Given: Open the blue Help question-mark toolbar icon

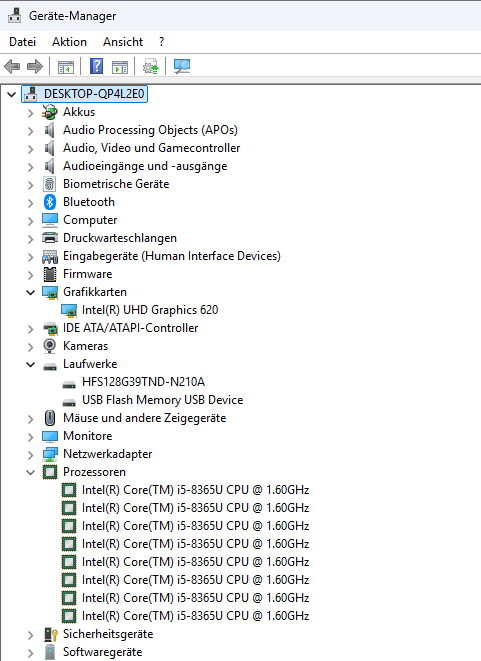Looking at the screenshot, I should tap(97, 67).
